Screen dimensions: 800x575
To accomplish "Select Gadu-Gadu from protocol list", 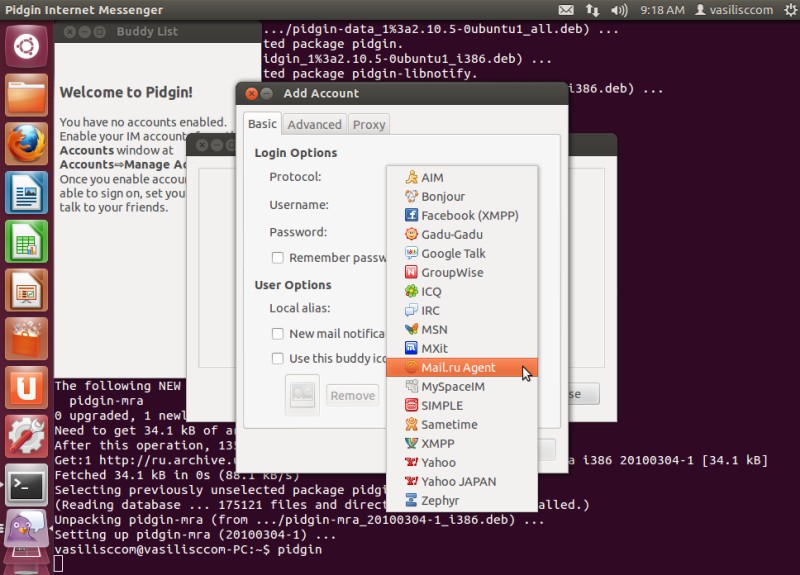I will (462, 234).
